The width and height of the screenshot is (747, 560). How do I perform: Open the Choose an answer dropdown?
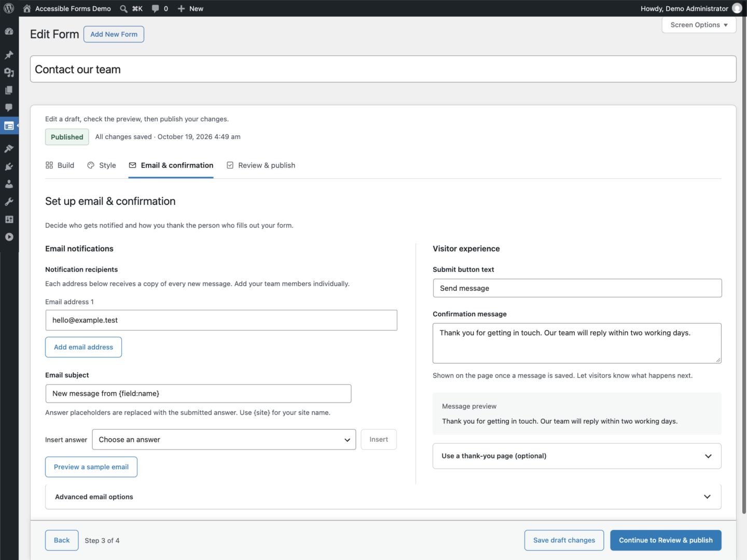pyautogui.click(x=224, y=440)
